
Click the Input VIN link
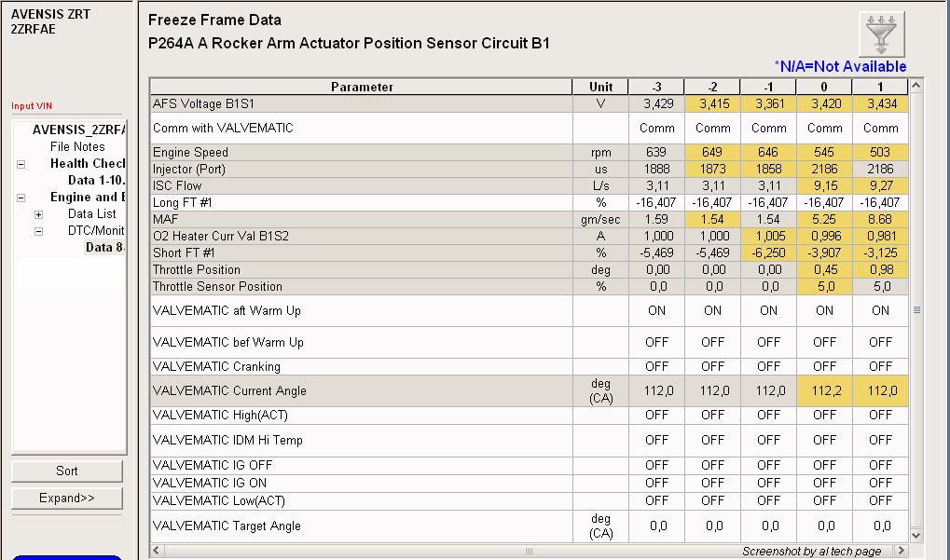(x=32, y=106)
